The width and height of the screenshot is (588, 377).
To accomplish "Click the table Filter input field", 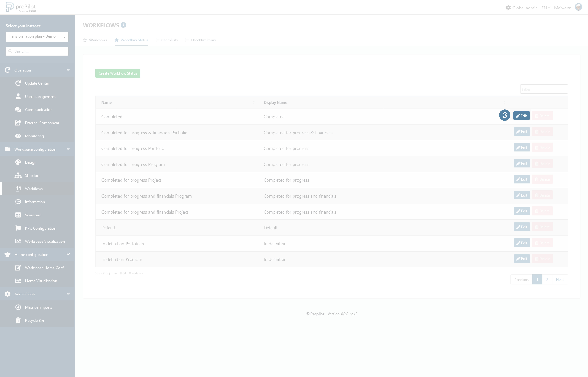I will coord(544,89).
